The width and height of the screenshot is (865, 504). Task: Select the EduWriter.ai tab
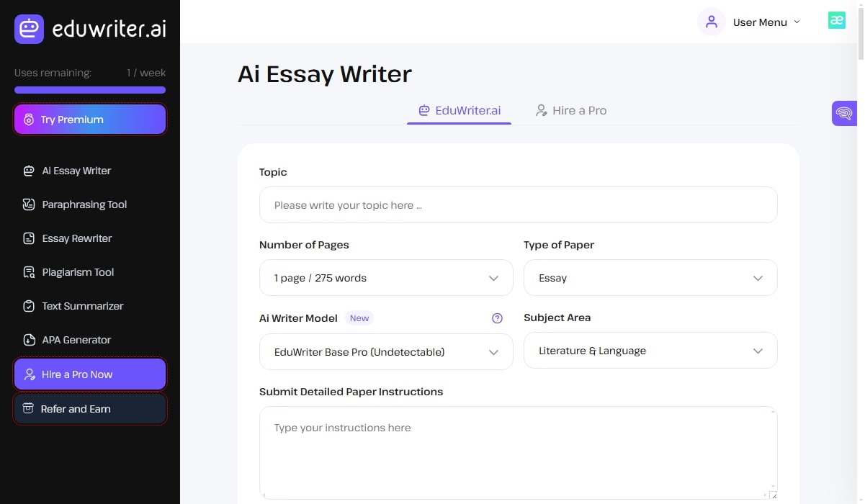460,111
